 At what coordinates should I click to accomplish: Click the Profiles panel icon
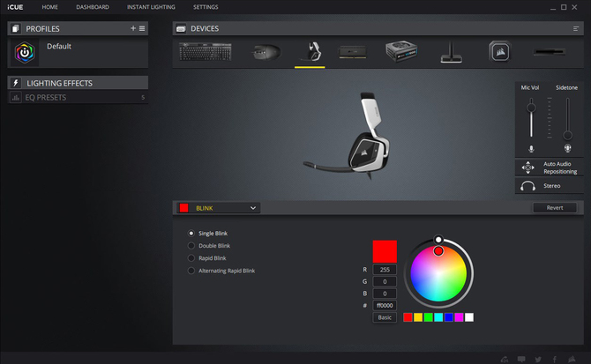[x=16, y=28]
